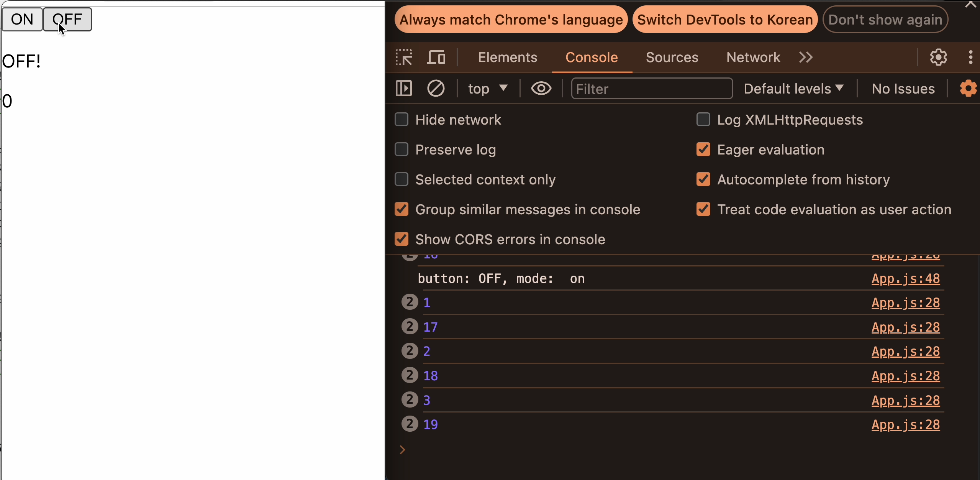Check the Hide network option
This screenshot has width=980, height=480.
[x=402, y=120]
